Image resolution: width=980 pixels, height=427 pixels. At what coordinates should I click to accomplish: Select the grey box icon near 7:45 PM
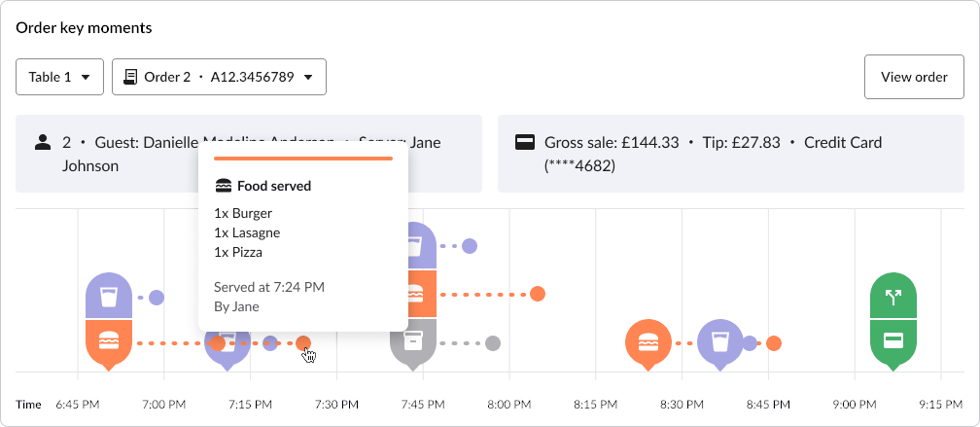[415, 341]
